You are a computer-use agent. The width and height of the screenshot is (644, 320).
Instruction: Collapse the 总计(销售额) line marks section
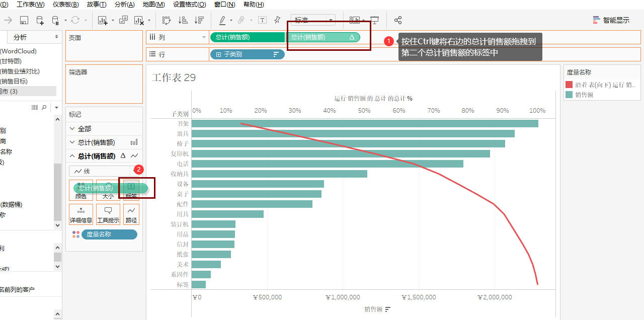click(x=72, y=156)
